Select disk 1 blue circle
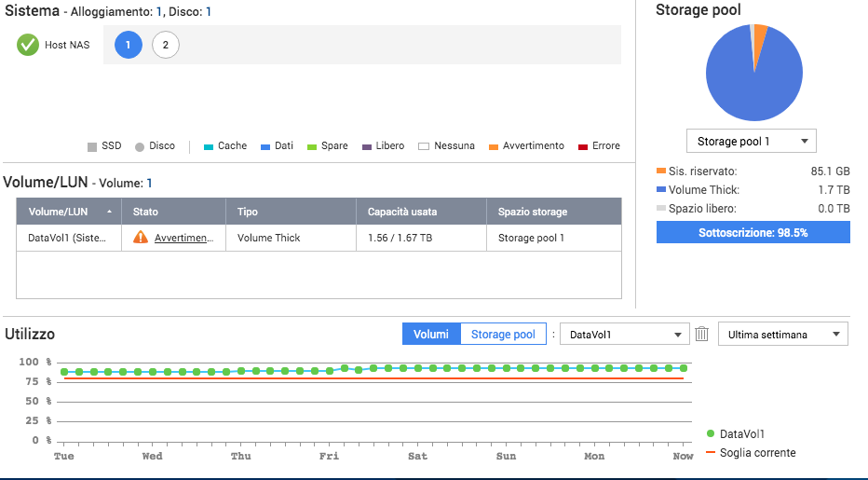 [129, 45]
